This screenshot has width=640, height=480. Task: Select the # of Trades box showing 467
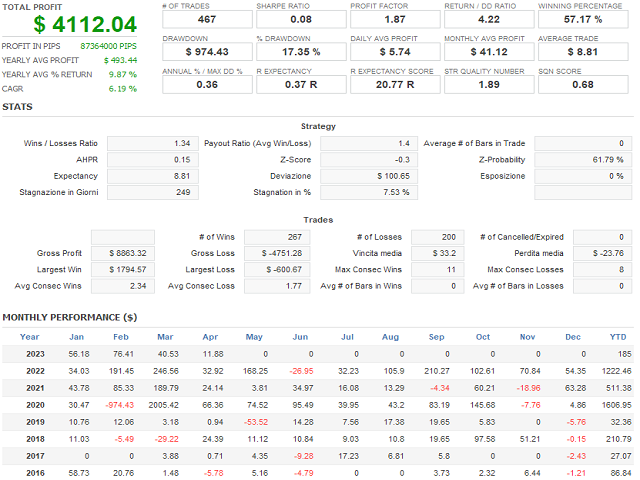tap(206, 19)
